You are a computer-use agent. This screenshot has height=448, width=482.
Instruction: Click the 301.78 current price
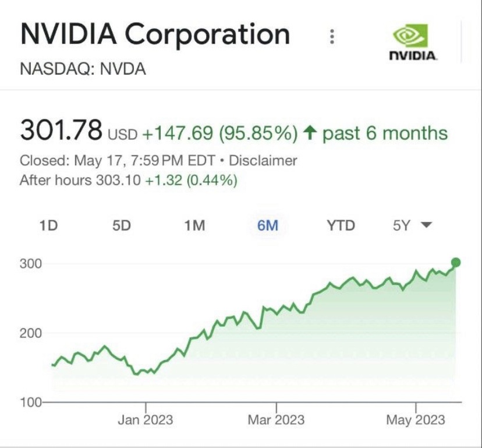61,131
